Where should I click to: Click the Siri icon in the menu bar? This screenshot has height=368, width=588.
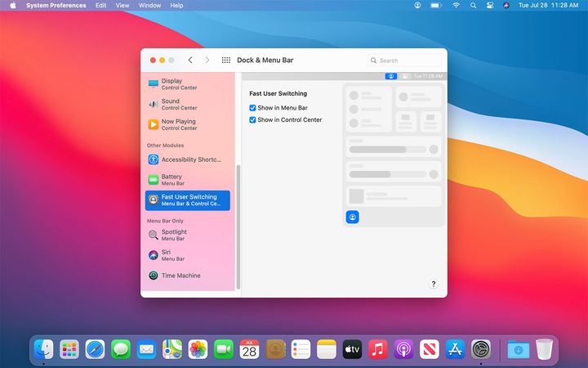(506, 5)
